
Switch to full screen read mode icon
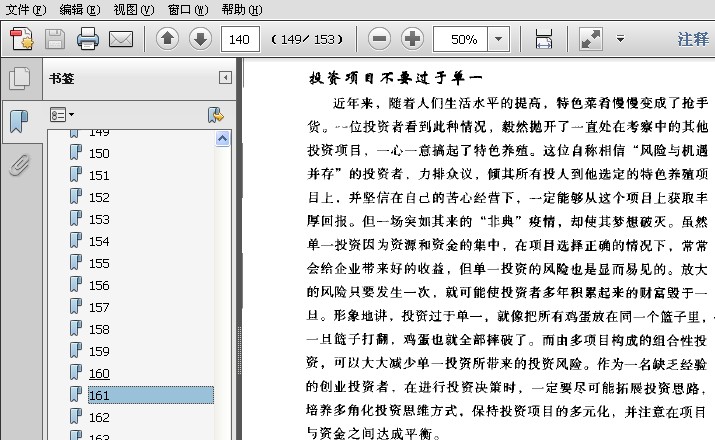[591, 39]
